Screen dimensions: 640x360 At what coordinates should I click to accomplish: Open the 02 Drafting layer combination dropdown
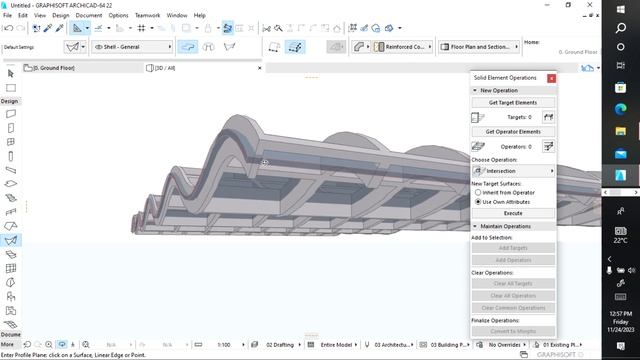(x=281, y=345)
